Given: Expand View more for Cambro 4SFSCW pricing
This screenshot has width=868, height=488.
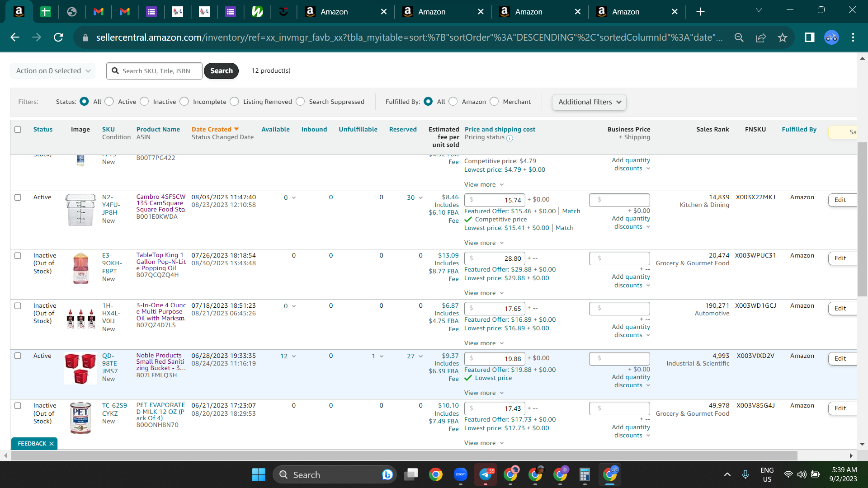Looking at the screenshot, I should click(x=484, y=243).
